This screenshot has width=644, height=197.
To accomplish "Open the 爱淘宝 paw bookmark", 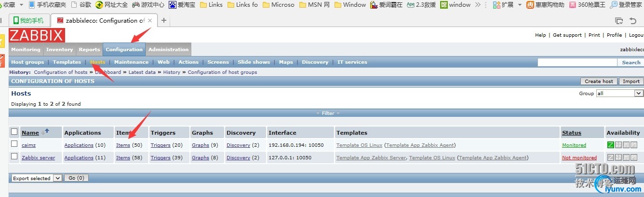I will pyautogui.click(x=182, y=5).
